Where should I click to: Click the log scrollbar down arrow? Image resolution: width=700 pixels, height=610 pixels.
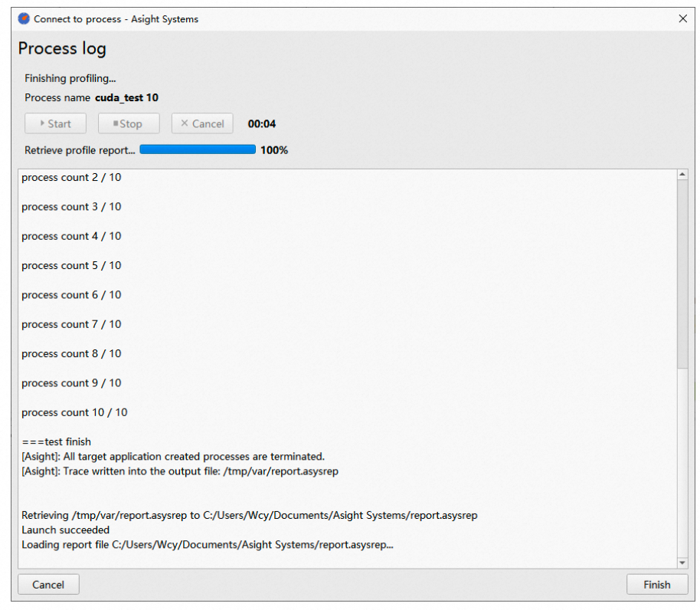(x=682, y=562)
